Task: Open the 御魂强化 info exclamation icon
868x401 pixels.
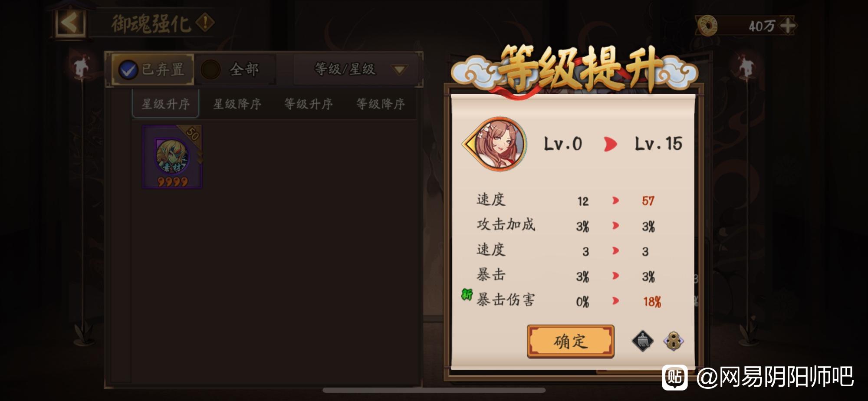Action: (205, 23)
